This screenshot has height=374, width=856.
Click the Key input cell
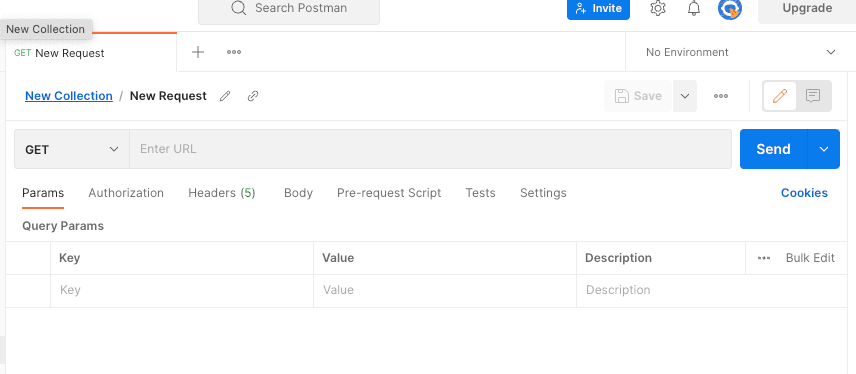point(182,290)
